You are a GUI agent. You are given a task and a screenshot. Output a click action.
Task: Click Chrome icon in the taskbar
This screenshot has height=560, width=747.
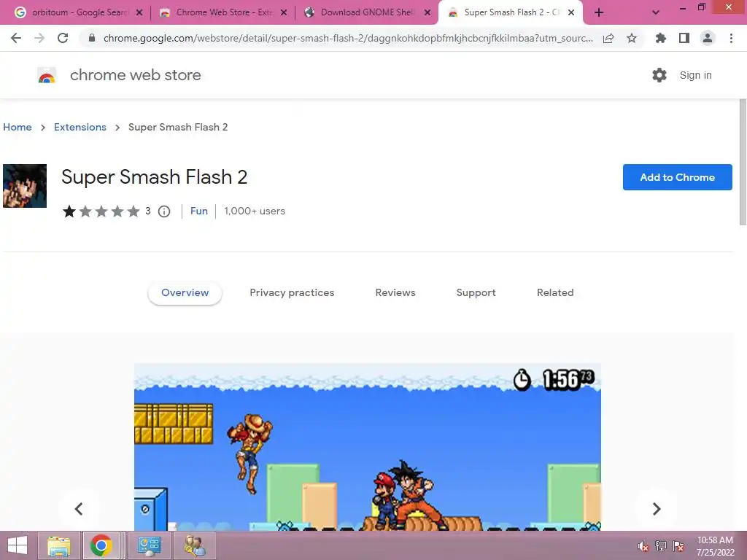point(101,545)
